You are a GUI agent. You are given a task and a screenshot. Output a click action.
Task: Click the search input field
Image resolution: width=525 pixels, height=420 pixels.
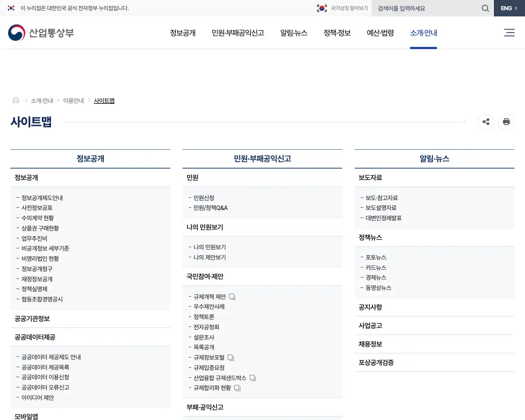pos(427,8)
